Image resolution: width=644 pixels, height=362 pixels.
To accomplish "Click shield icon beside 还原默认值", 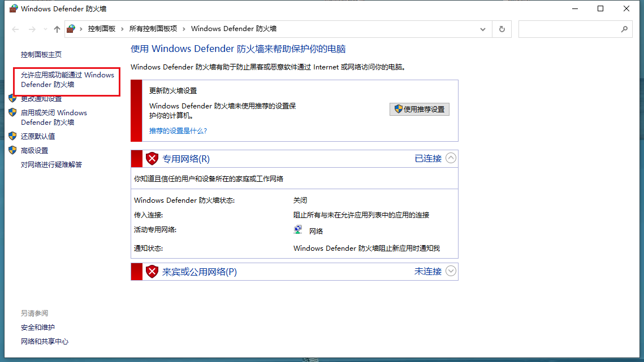I will 13,136.
